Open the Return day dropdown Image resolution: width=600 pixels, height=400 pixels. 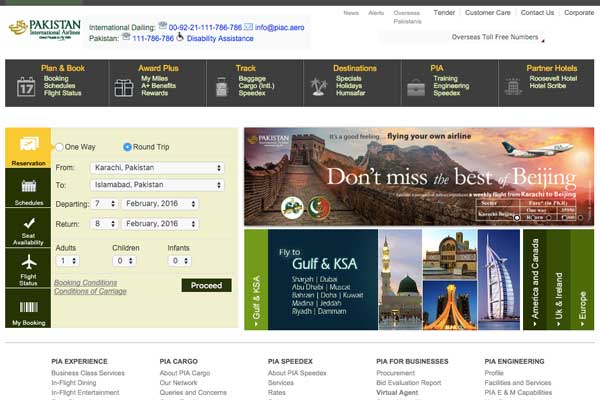[104, 224]
